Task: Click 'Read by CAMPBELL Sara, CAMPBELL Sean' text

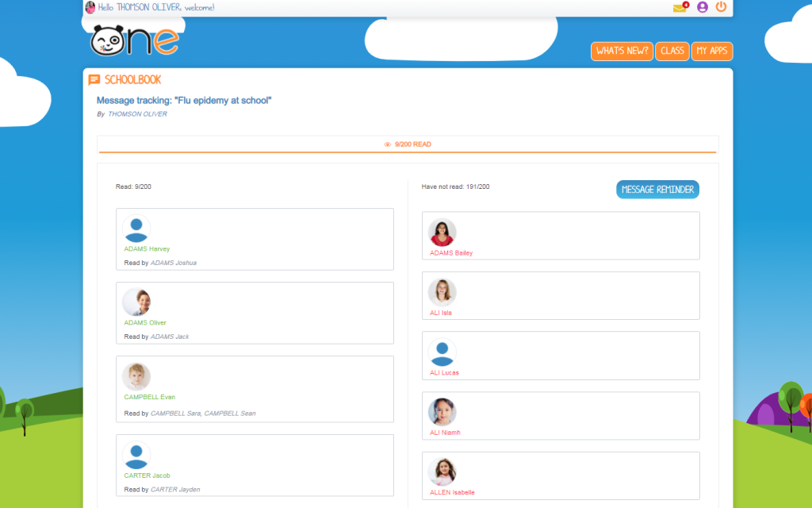Action: coord(190,414)
